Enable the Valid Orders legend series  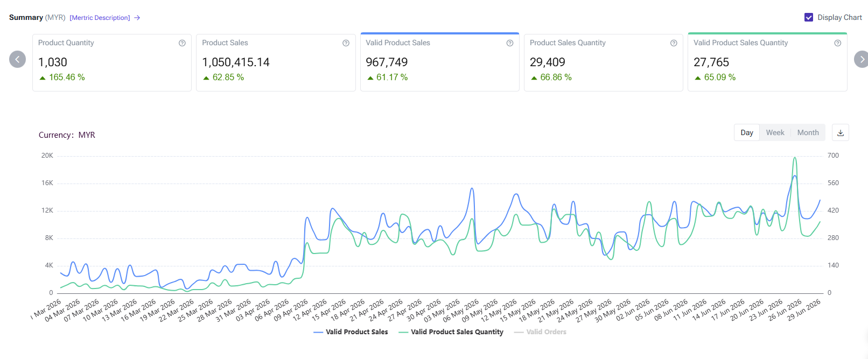tap(540, 332)
